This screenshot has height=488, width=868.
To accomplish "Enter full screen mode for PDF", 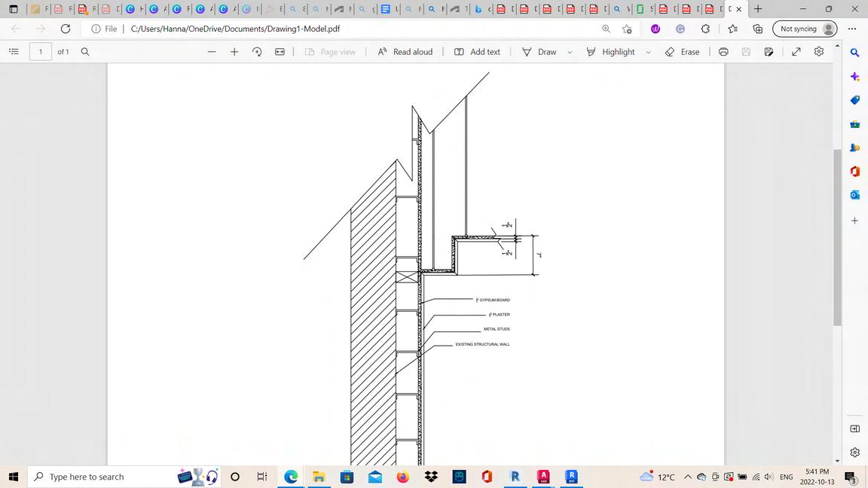I will (x=796, y=52).
